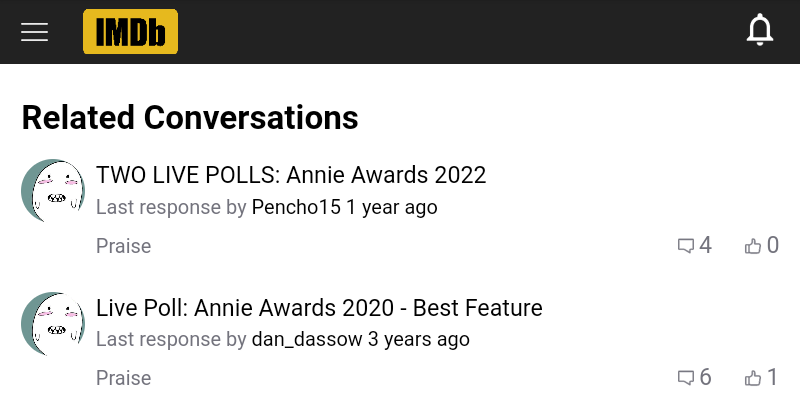
Task: Click avatar beside Annie Awards 2022 conversation
Action: click(53, 190)
